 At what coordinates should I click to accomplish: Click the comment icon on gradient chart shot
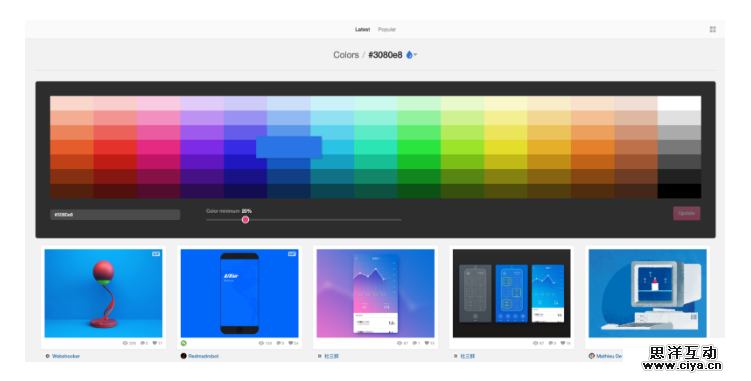tap(415, 343)
